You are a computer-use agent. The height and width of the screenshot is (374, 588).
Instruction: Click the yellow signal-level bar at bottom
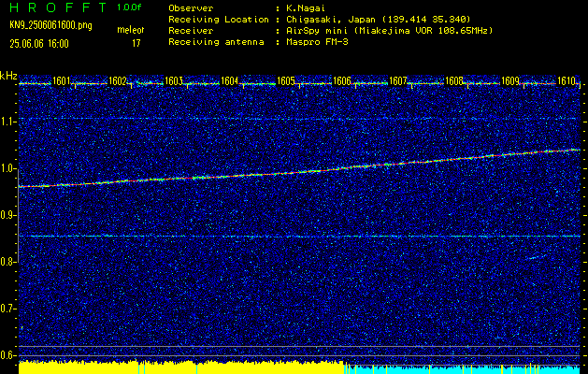click(181, 368)
